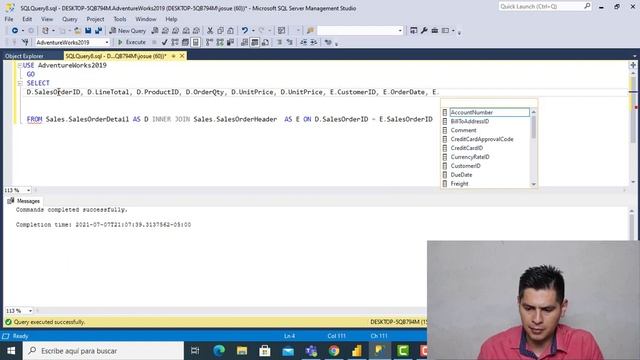Switch output to Results to Grid
Image resolution: width=640 pixels, height=360 pixels.
[255, 42]
